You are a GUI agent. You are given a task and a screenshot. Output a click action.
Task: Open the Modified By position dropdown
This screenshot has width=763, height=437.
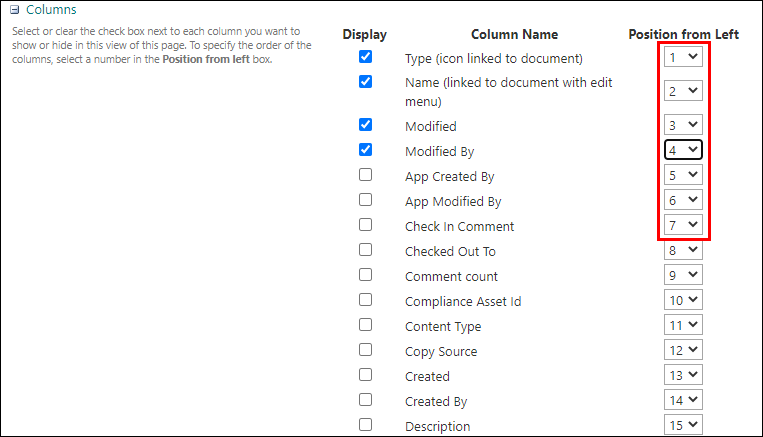click(x=684, y=150)
